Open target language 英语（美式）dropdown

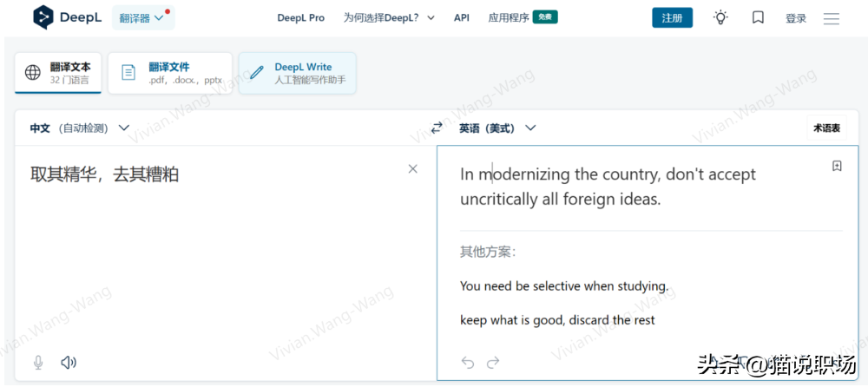click(497, 128)
